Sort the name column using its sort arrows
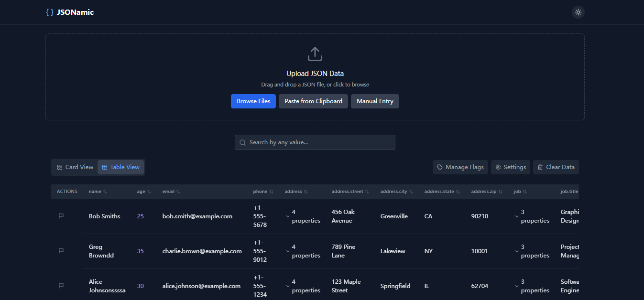The width and height of the screenshot is (644, 300). point(106,191)
